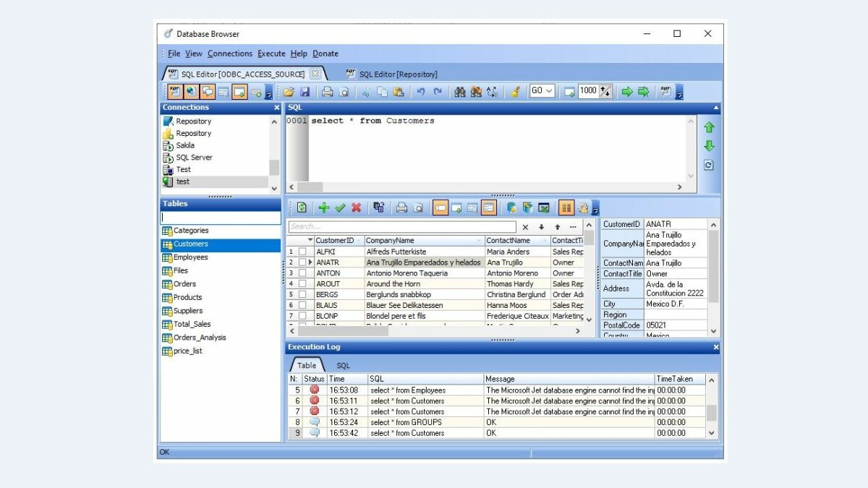Open the Execute menu
Viewport: 868px width, 488px height.
[272, 53]
